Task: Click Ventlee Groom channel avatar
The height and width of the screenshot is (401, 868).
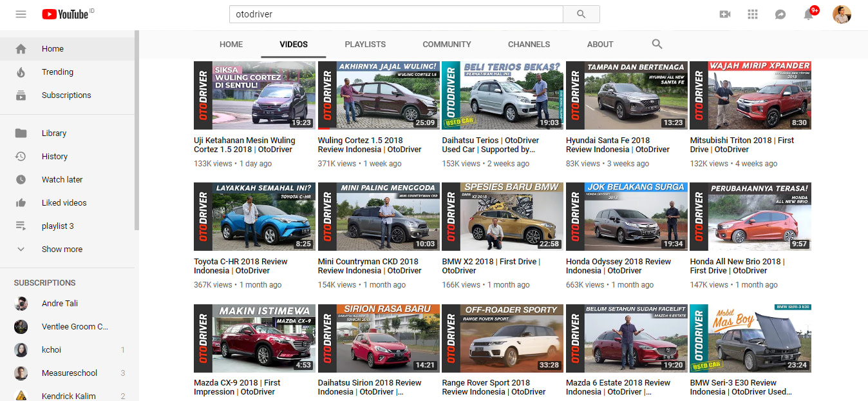Action: click(21, 327)
